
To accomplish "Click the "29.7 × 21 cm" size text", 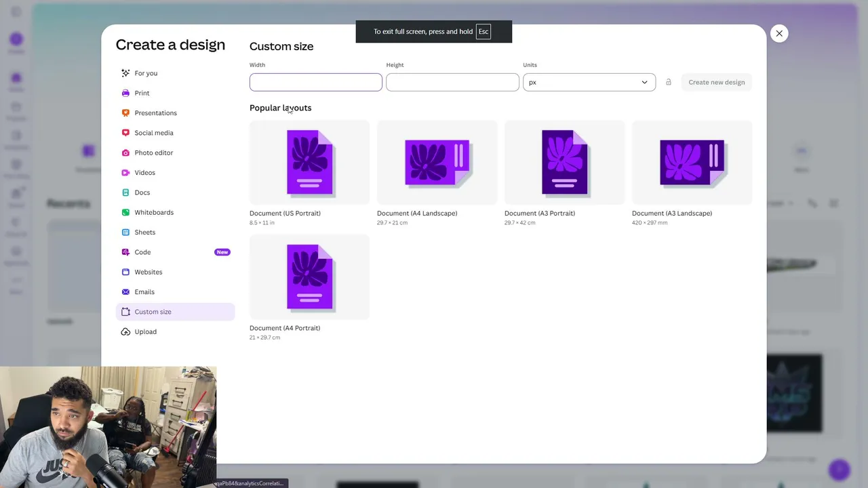I will click(x=392, y=223).
